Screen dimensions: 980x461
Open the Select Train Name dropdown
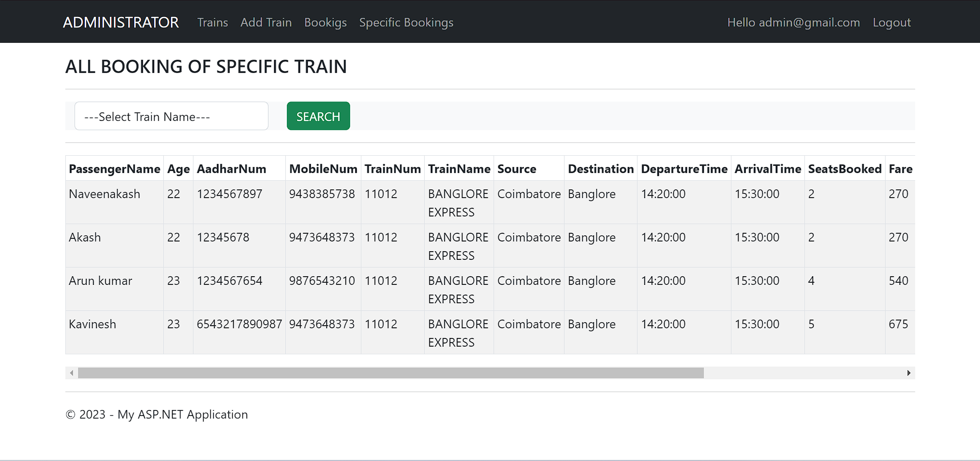(x=171, y=116)
